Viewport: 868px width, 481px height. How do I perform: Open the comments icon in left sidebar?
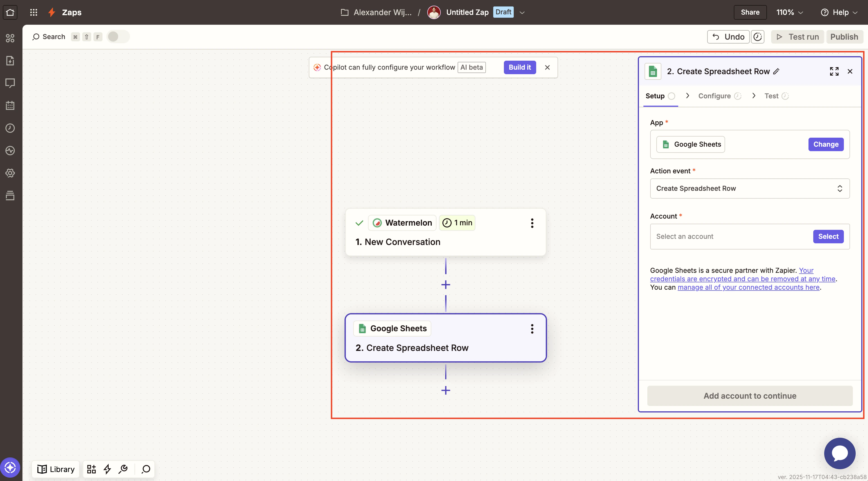(10, 83)
